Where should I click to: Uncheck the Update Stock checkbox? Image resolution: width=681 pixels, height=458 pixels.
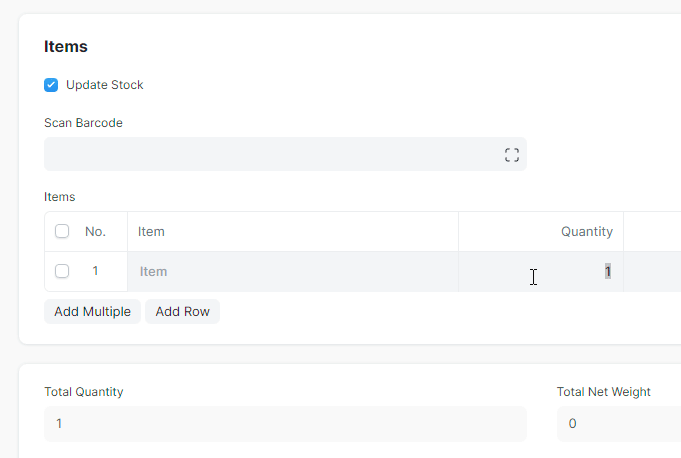[x=51, y=85]
